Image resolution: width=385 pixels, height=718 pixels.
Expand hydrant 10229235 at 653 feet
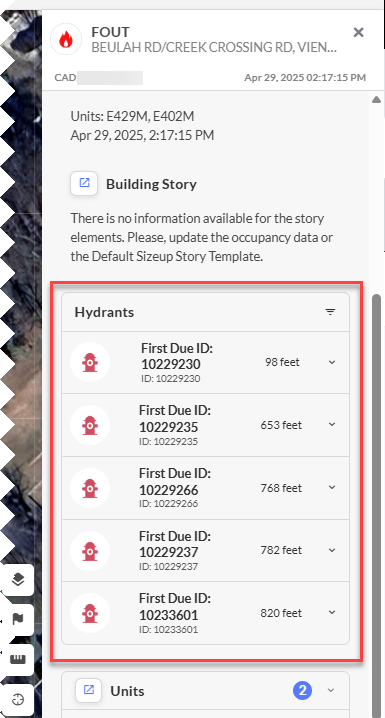[x=332, y=424]
